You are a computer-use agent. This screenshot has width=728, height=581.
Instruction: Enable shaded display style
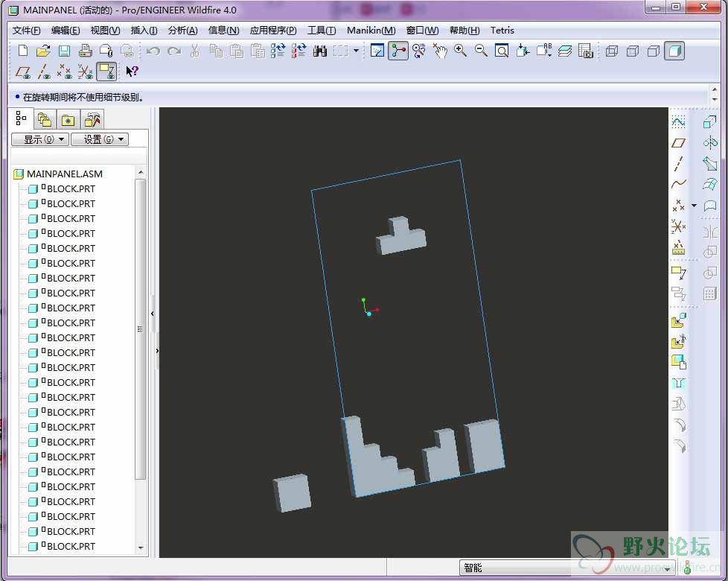(x=674, y=51)
